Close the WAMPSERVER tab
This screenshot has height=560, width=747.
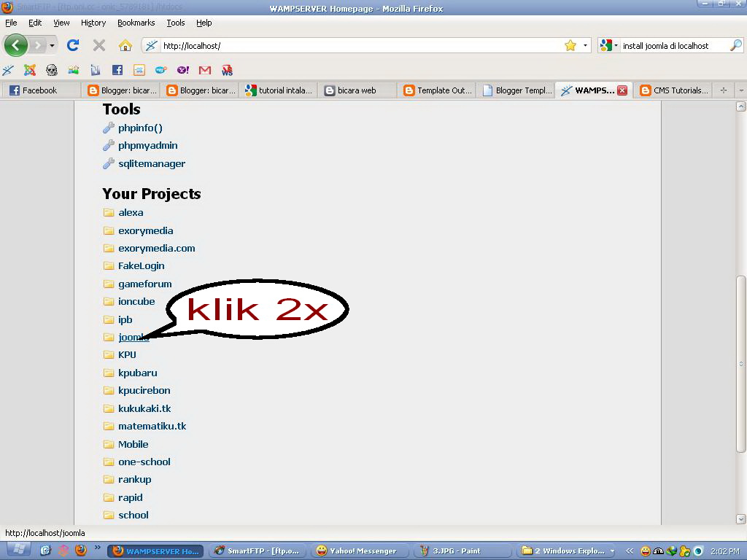pyautogui.click(x=622, y=90)
